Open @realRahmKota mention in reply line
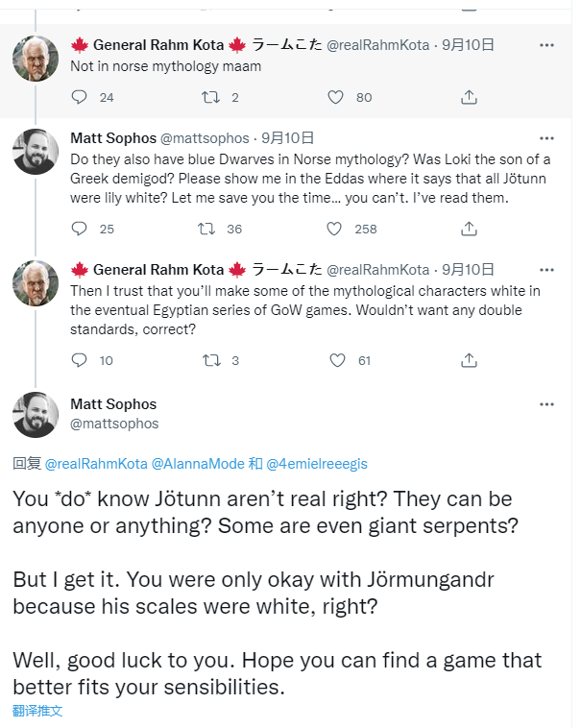Image resolution: width=581 pixels, height=728 pixels. click(x=96, y=464)
